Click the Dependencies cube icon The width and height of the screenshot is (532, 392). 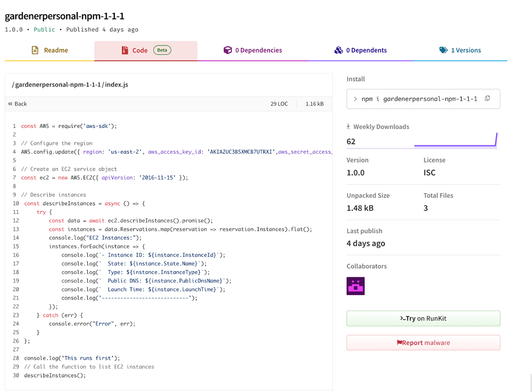(228, 50)
